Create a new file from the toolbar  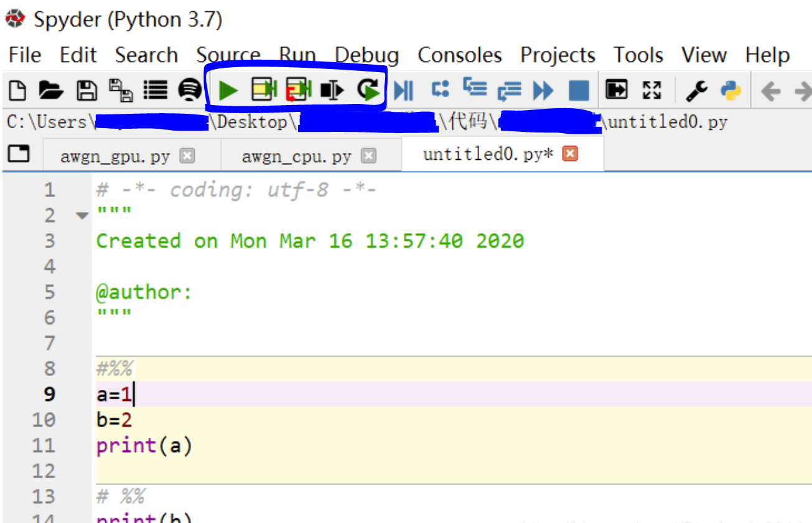click(17, 91)
